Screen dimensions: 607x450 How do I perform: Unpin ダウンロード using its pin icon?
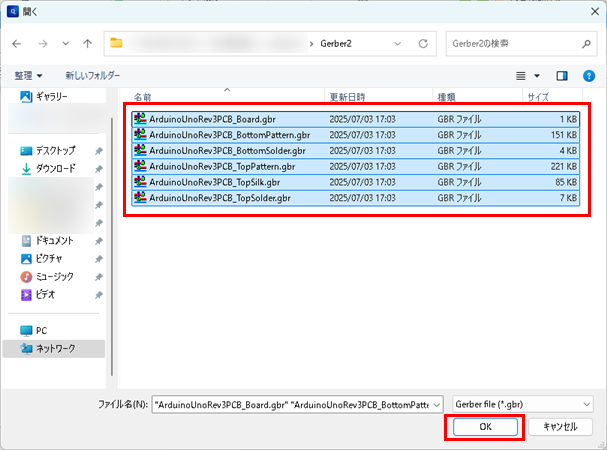click(x=99, y=169)
